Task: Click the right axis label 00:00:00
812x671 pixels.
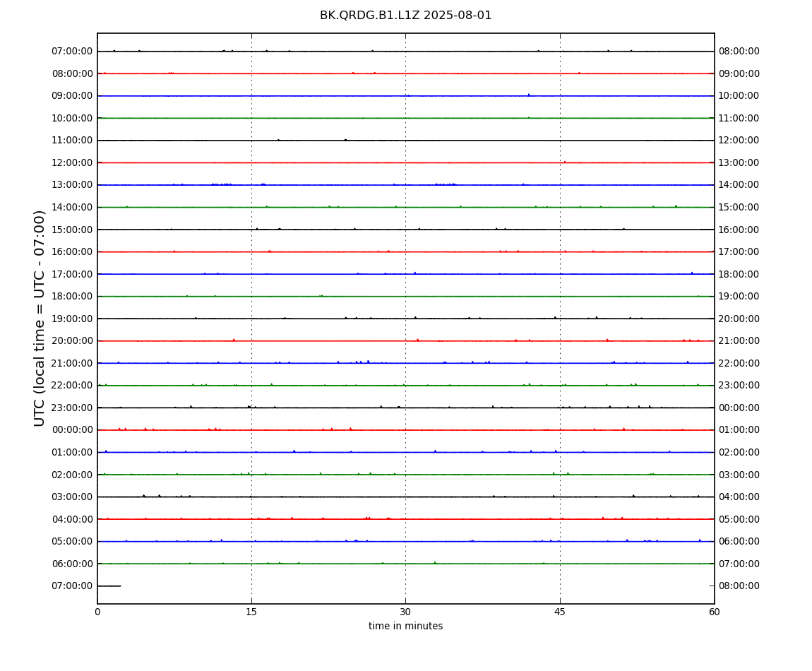Action: [x=739, y=408]
